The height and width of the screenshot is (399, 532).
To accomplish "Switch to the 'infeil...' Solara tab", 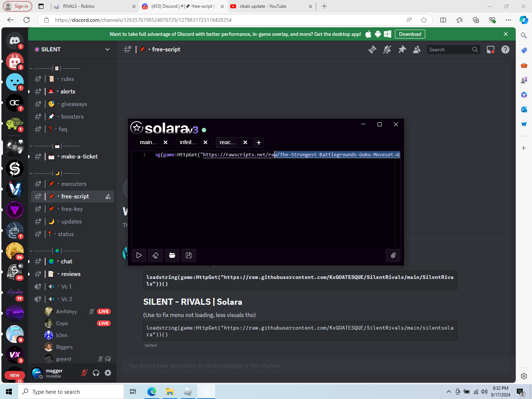I will (x=188, y=142).
